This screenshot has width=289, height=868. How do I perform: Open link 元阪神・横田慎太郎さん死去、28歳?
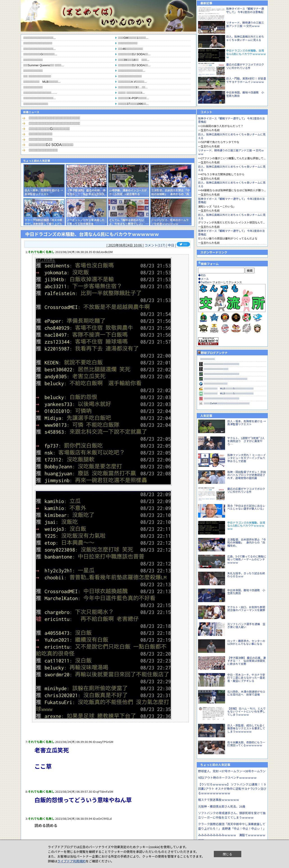(221, 806)
